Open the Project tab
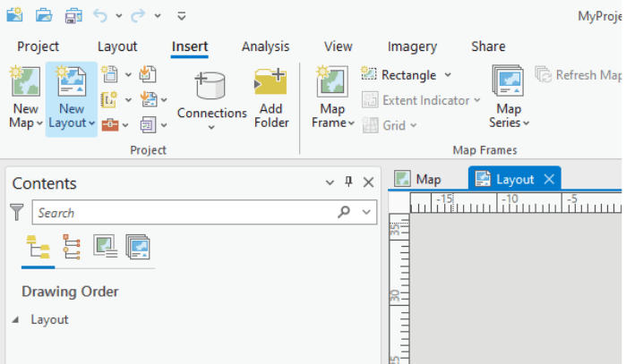Image resolution: width=626 pixels, height=364 pixels. [39, 47]
